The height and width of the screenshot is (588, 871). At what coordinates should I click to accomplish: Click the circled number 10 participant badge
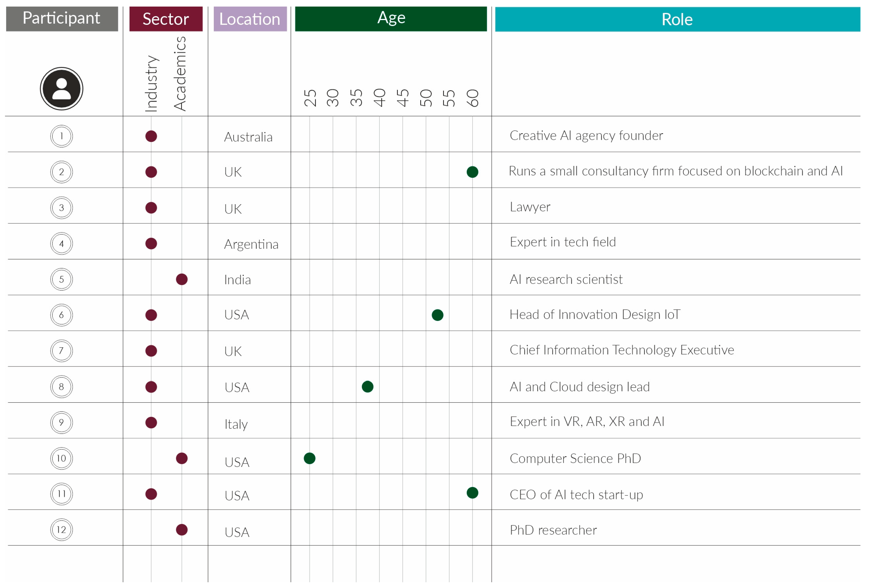[61, 458]
